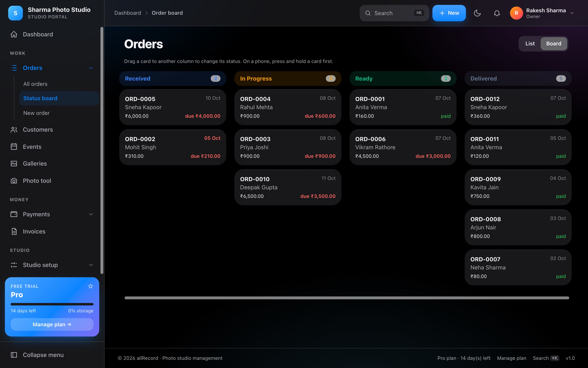Screen dimensions: 588x368
Task: Open All orders in sidebar
Action: click(59, 84)
